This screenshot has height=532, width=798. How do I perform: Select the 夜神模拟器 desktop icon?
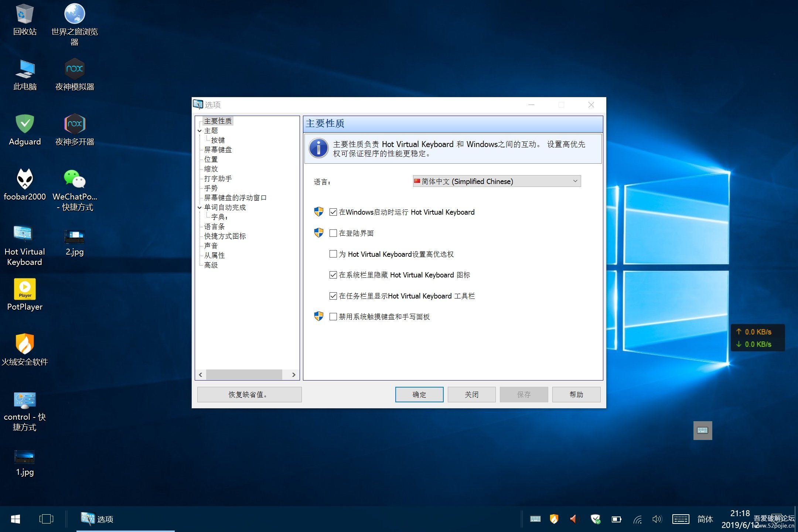click(75, 75)
